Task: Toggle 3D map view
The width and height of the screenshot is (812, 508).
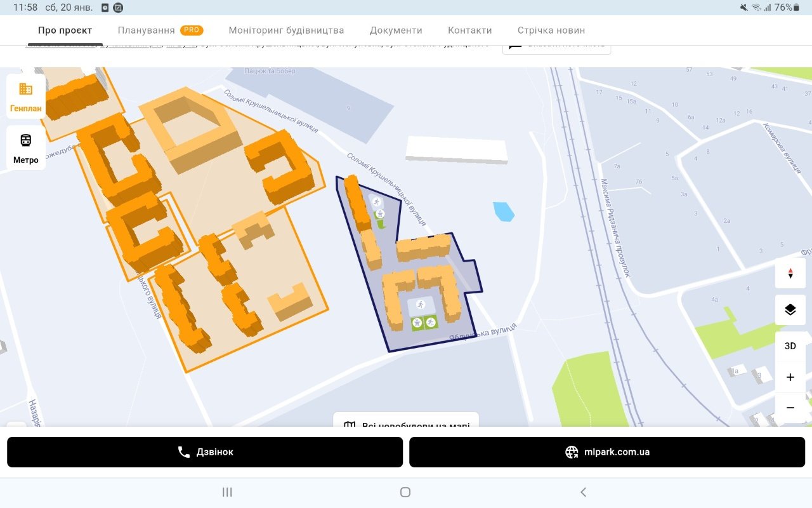Action: (790, 346)
